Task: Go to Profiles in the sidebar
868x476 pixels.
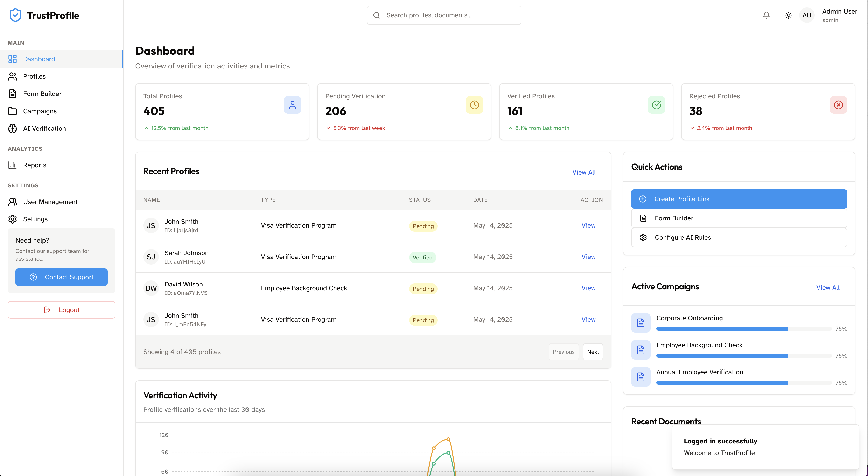Action: coord(61,76)
